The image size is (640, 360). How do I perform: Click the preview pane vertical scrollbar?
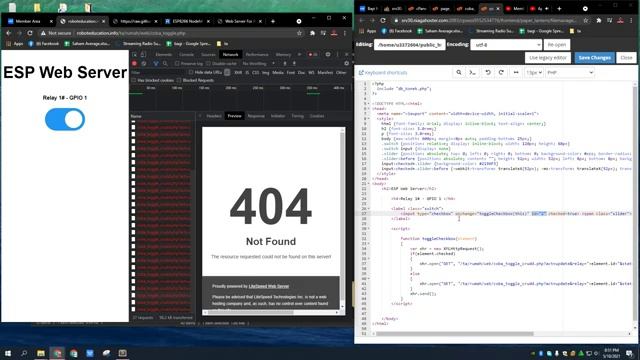click(342, 218)
